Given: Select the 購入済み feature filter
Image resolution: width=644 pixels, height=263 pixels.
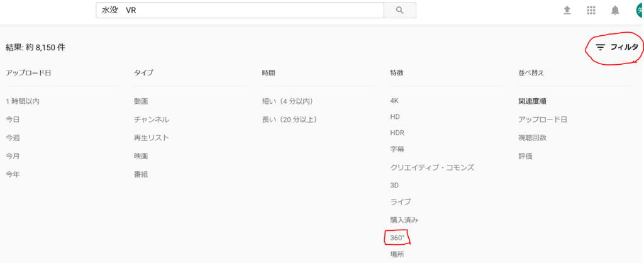Looking at the screenshot, I should [404, 220].
